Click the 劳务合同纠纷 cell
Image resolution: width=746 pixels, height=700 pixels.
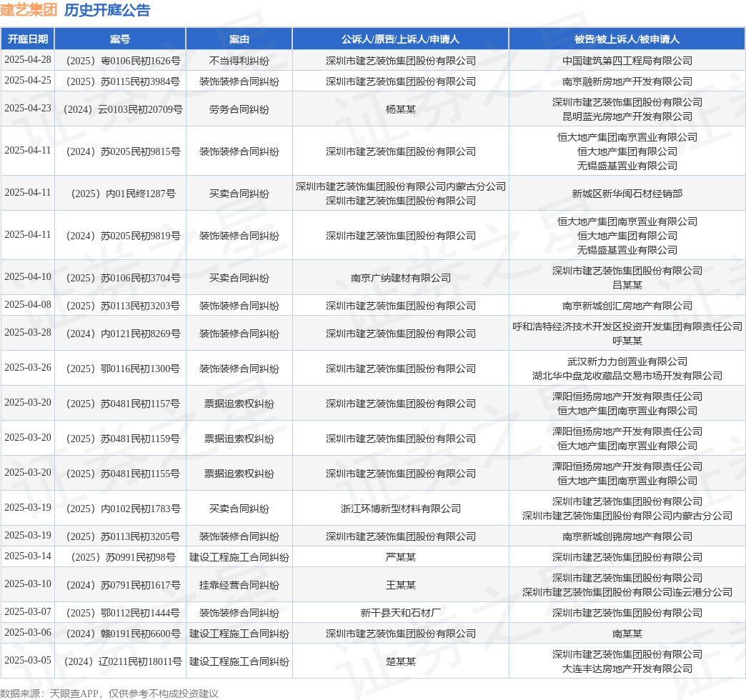coord(239,109)
